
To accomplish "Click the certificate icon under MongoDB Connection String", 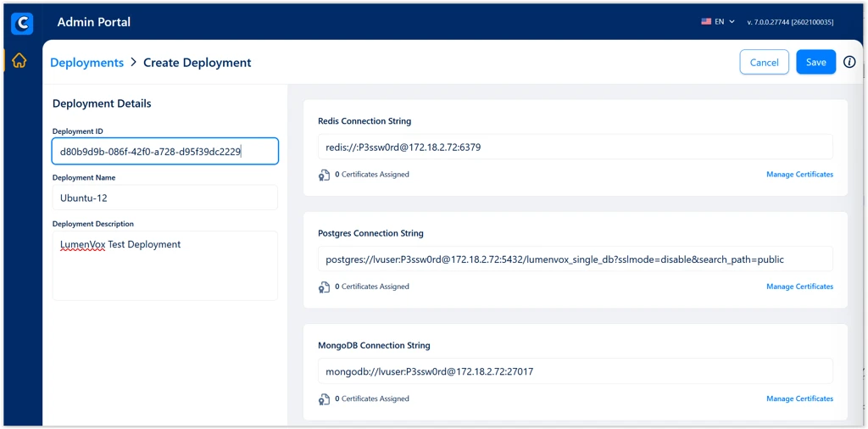I will (x=324, y=398).
